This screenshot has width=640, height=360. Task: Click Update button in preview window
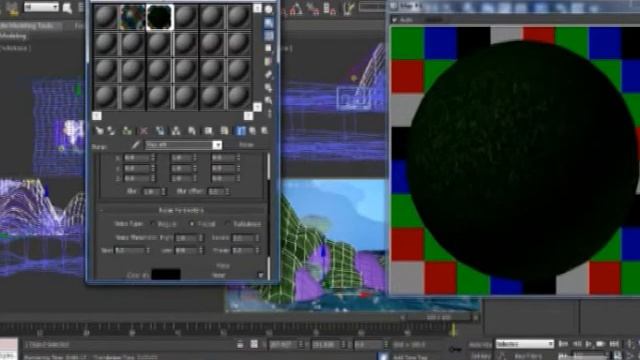[433, 20]
